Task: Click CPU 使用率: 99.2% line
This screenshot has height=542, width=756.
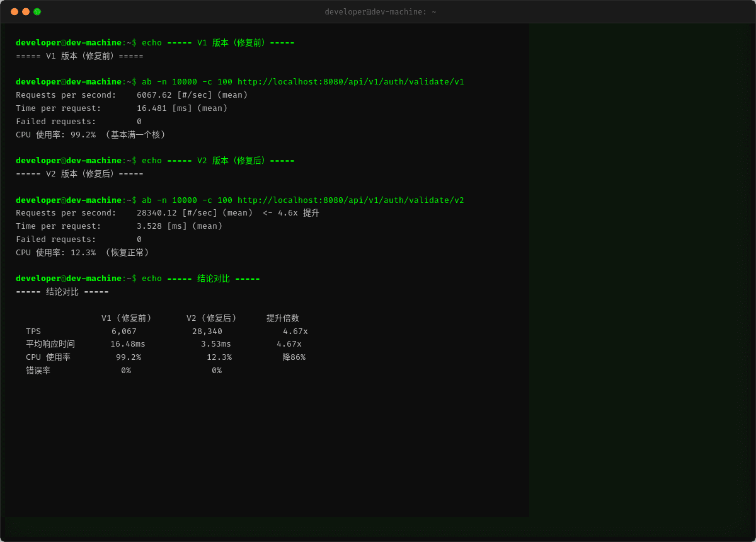Action: tap(91, 135)
